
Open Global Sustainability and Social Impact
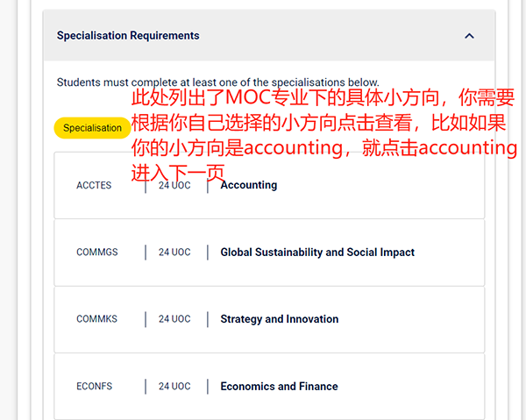point(317,253)
